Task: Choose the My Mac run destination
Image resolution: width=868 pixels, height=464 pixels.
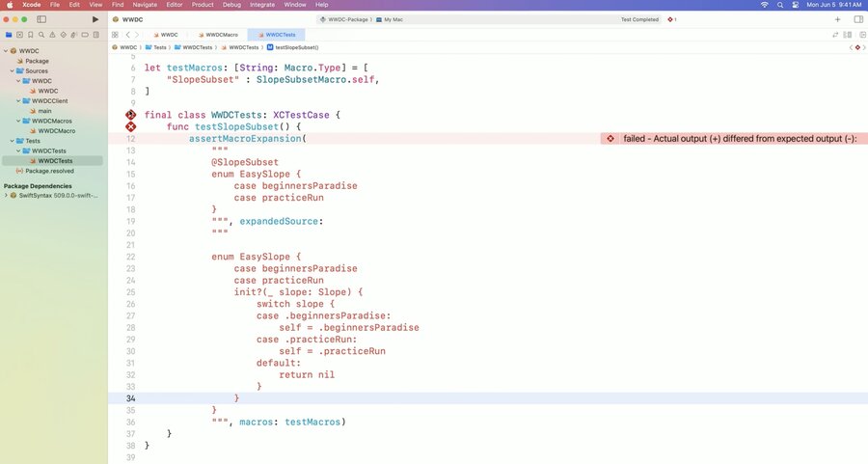Action: (390, 19)
